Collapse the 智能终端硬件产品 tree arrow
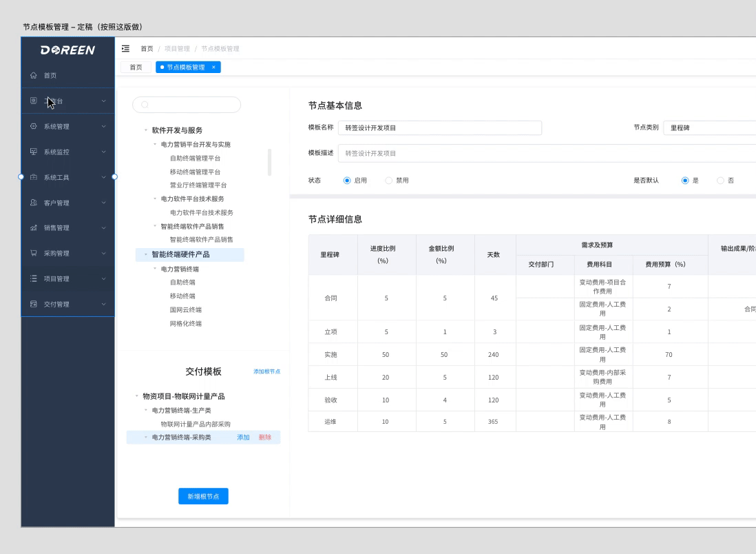The height and width of the screenshot is (554, 756). pyautogui.click(x=145, y=254)
